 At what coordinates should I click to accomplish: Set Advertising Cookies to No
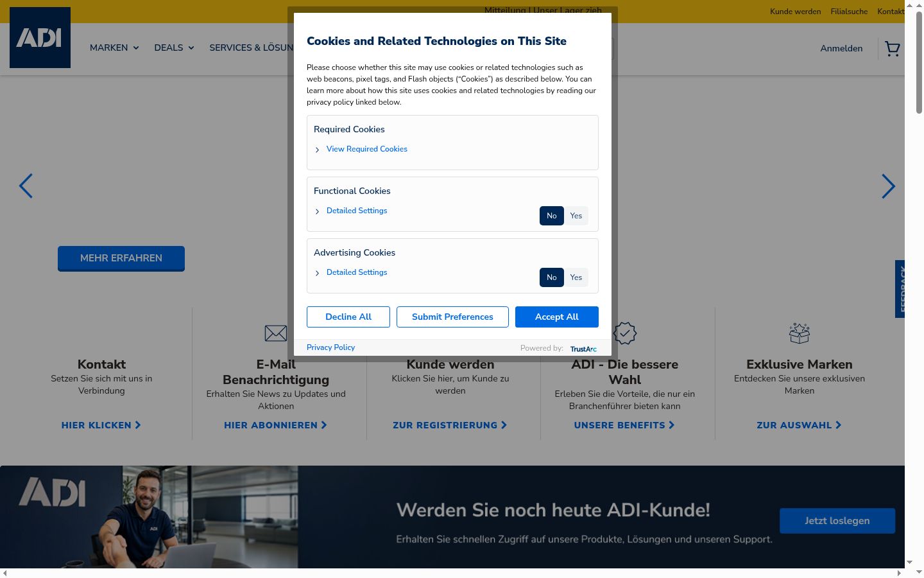552,277
